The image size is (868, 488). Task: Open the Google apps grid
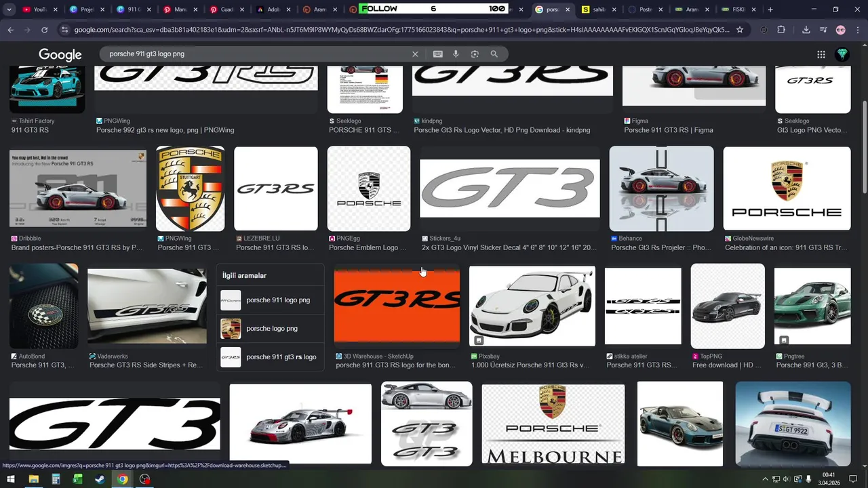point(821,54)
